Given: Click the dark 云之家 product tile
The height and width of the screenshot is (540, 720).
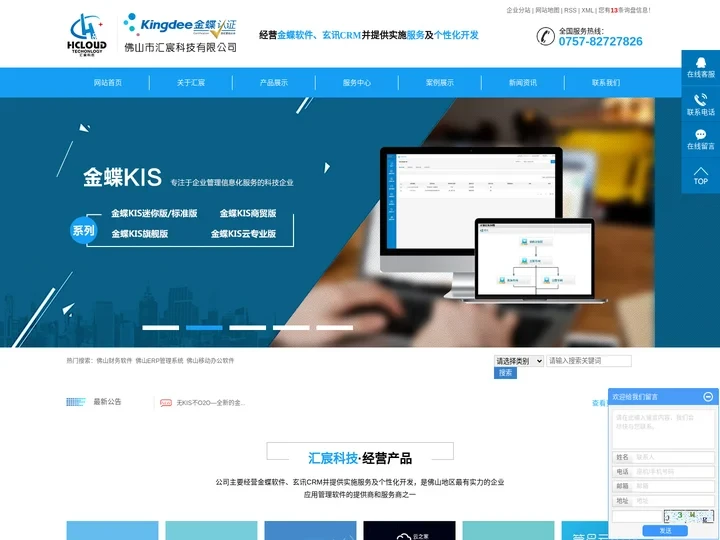Looking at the screenshot, I should pos(409,530).
